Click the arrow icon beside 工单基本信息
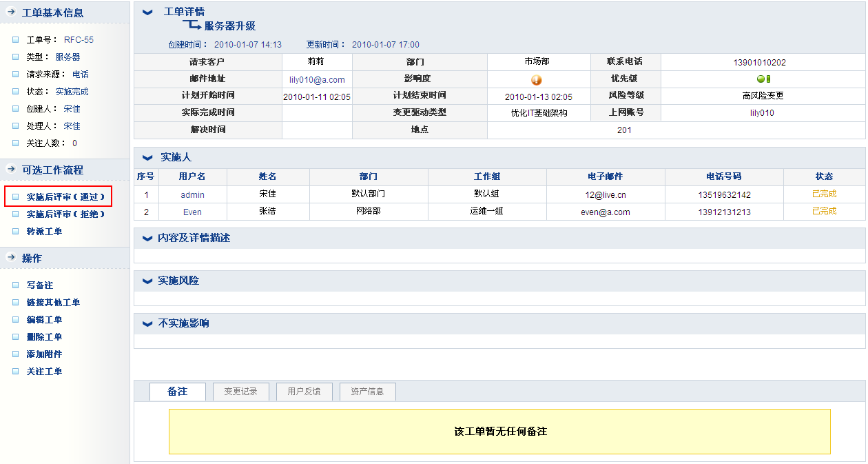868x464 pixels. (x=10, y=12)
